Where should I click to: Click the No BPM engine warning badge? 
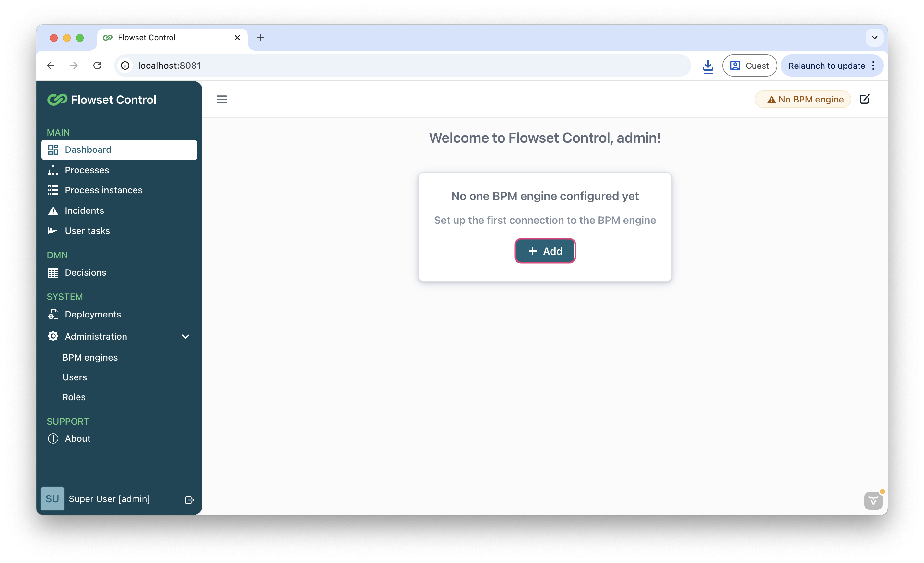pos(803,99)
